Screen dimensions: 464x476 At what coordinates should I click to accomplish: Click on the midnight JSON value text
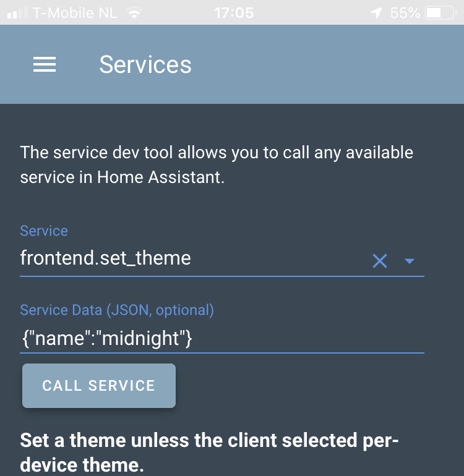point(140,339)
